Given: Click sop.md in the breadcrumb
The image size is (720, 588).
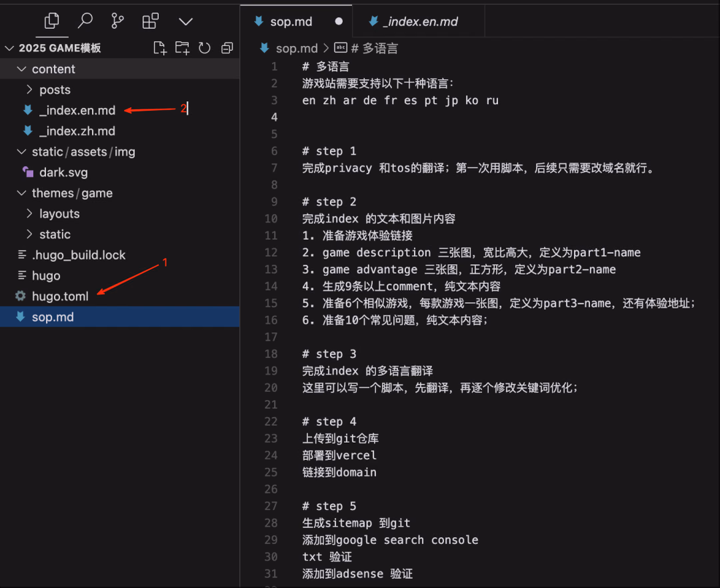Looking at the screenshot, I should tap(297, 48).
